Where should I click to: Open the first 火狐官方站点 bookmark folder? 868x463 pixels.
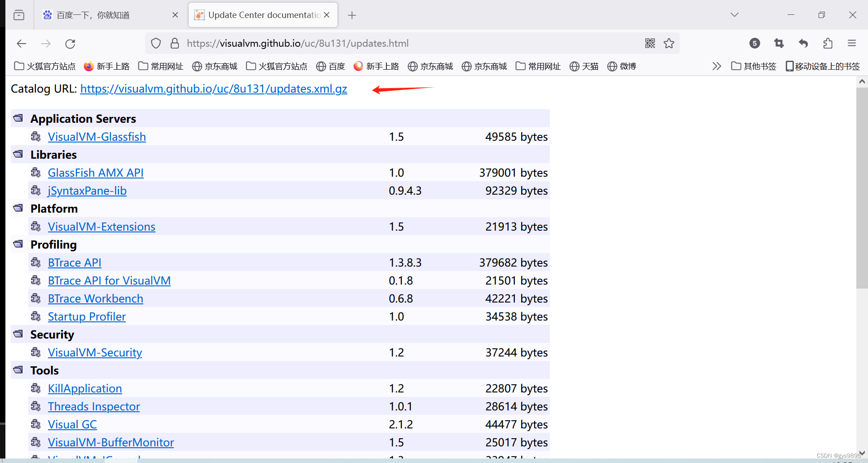coord(45,66)
